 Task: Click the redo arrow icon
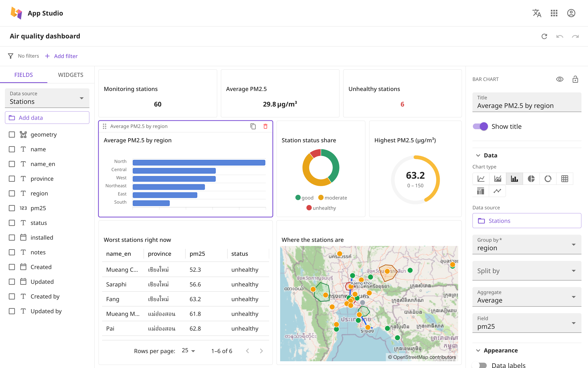tap(575, 36)
